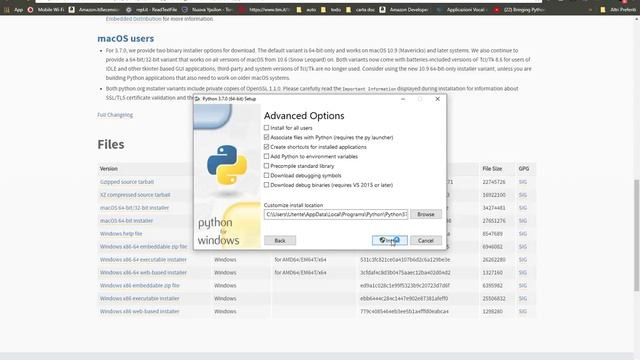Open the Applicazioni Vocali bookmark
The width and height of the screenshot is (640, 360).
462,9
